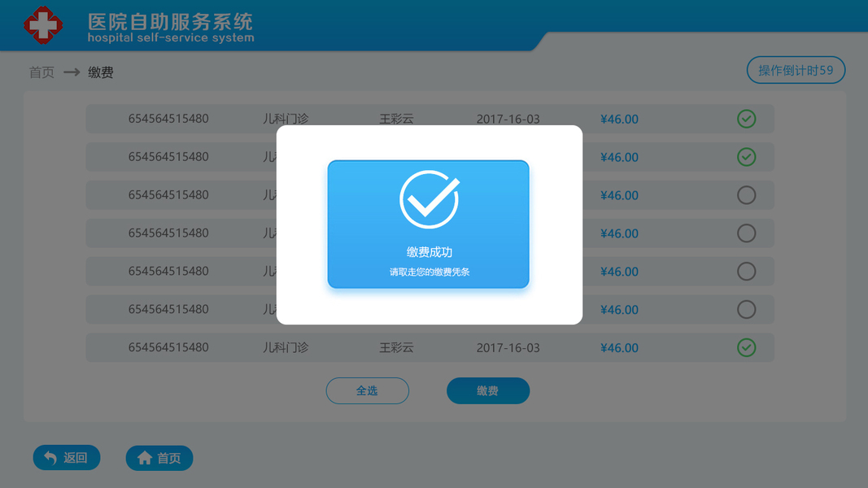This screenshot has height=488, width=868.
Task: Go to 首页 via the breadcrumb link
Action: pyautogui.click(x=41, y=72)
